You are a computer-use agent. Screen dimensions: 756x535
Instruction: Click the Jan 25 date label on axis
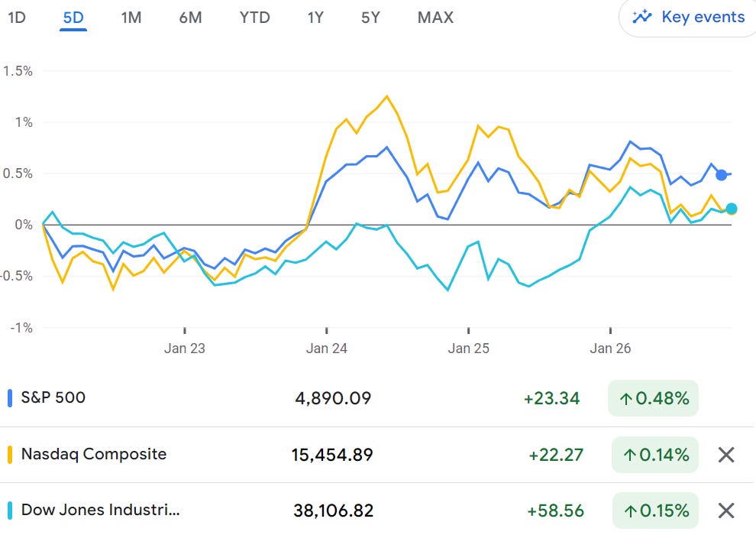click(468, 349)
